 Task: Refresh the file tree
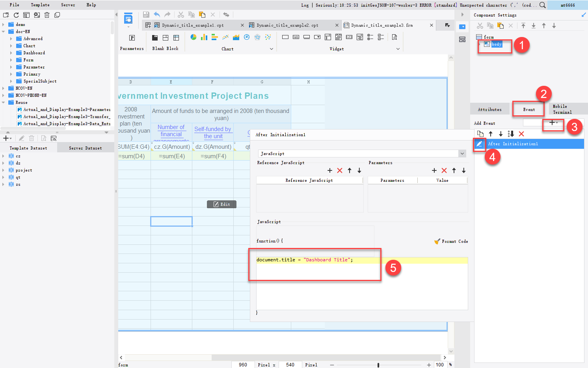16,15
